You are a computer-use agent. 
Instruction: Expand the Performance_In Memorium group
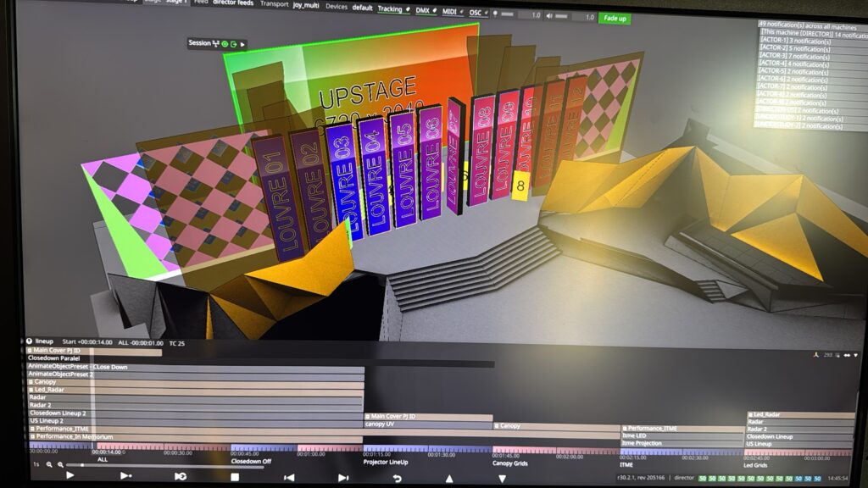point(32,436)
